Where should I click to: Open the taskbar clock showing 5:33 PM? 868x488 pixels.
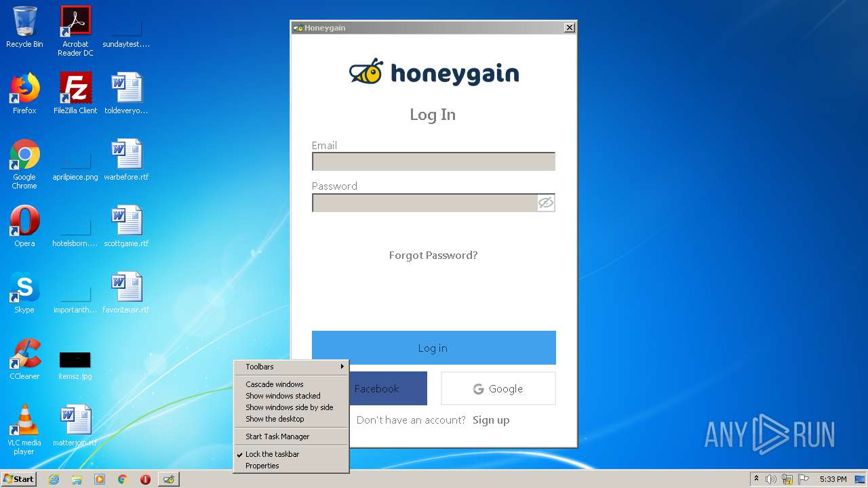[x=833, y=479]
